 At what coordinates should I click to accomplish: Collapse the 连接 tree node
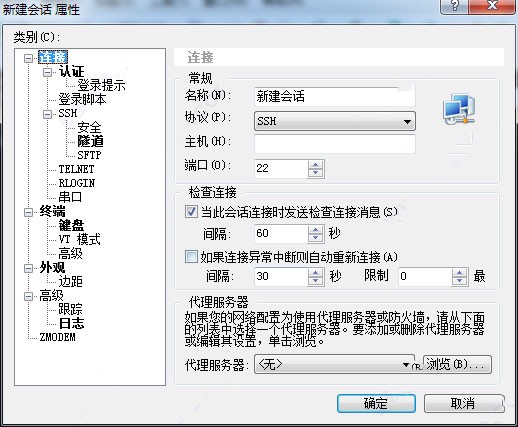coord(29,58)
